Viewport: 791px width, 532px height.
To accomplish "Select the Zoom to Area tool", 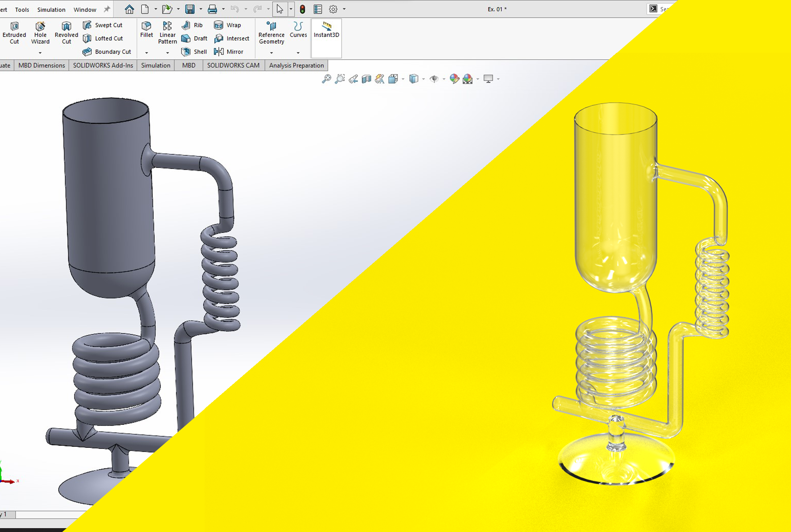I will pos(339,79).
